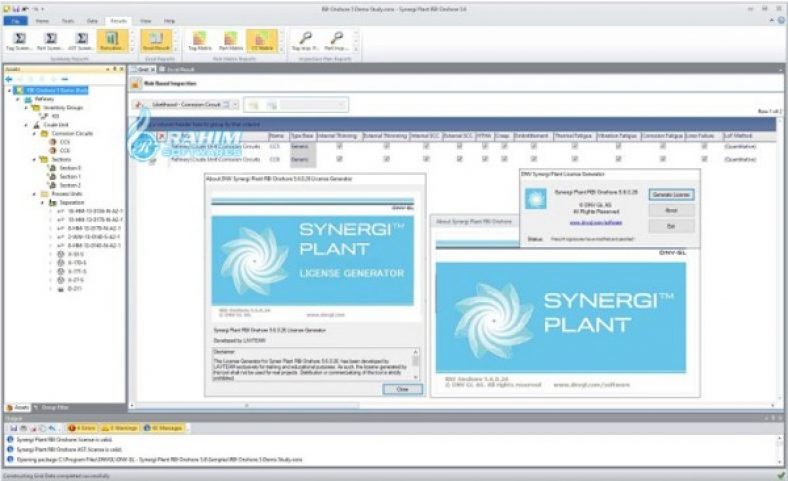Toggle Creep checkbox in second grid row
The height and width of the screenshot is (481, 788).
(504, 159)
